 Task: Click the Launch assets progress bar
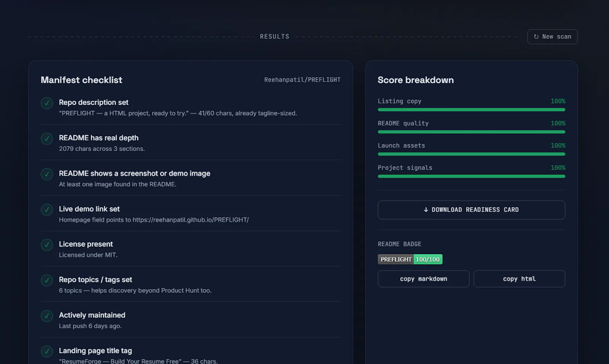(471, 154)
